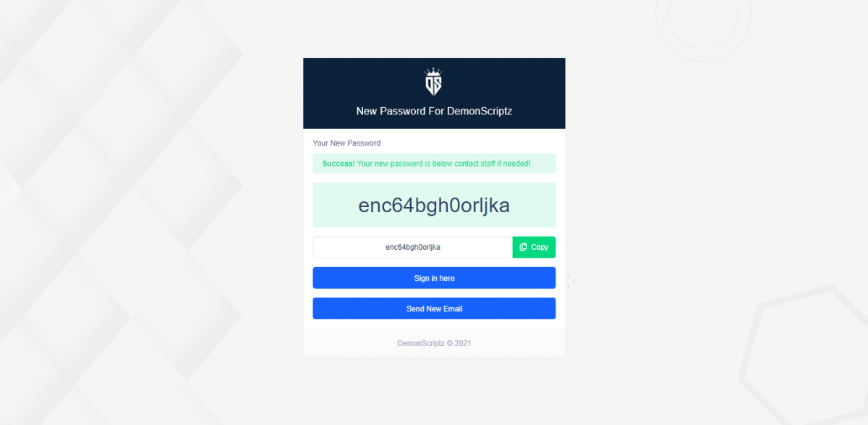Click the dark navy header banner

(434, 93)
